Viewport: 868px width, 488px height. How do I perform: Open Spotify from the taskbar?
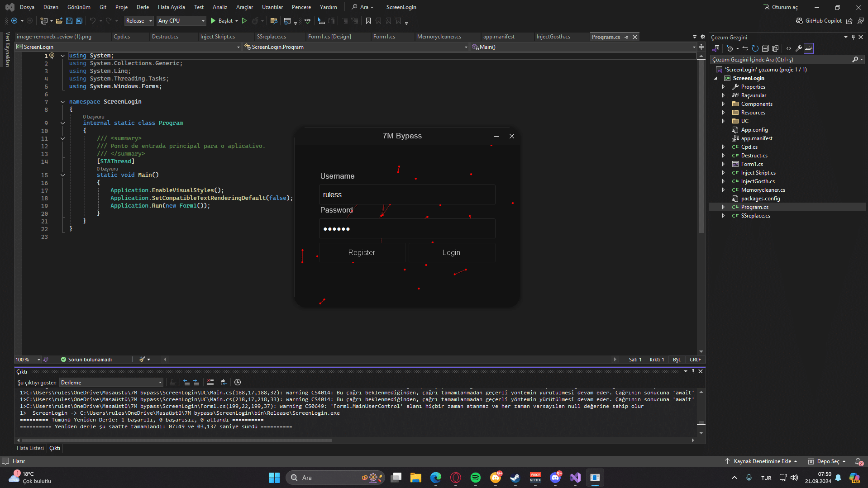tap(476, 478)
